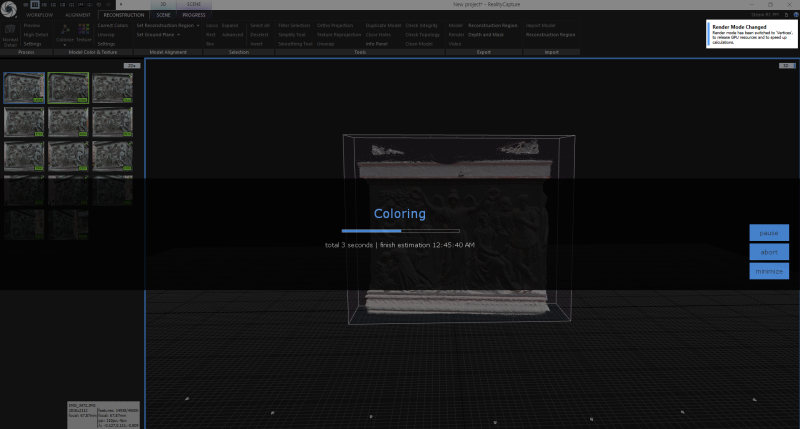Minimize the Coloring progress overlay
800x429 pixels.
click(769, 271)
